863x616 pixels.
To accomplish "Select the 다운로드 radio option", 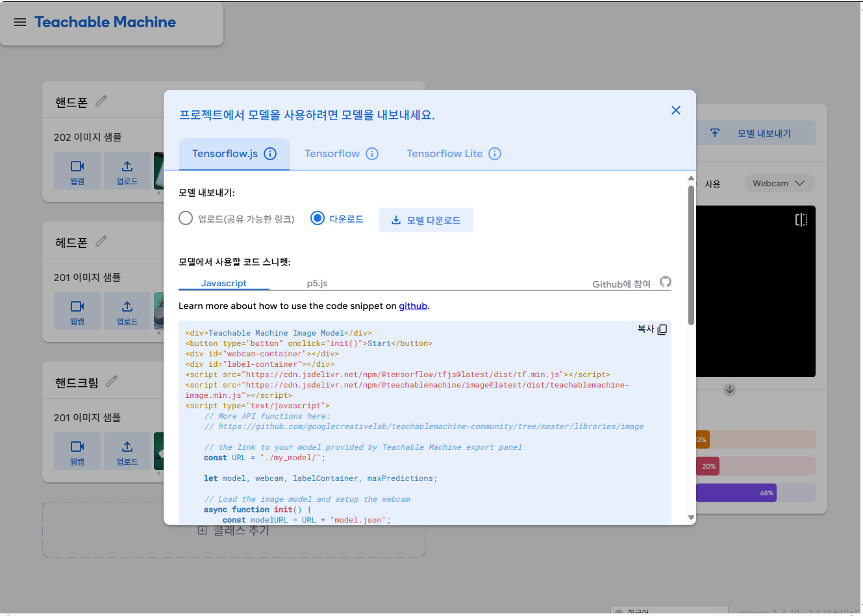I will pos(318,219).
